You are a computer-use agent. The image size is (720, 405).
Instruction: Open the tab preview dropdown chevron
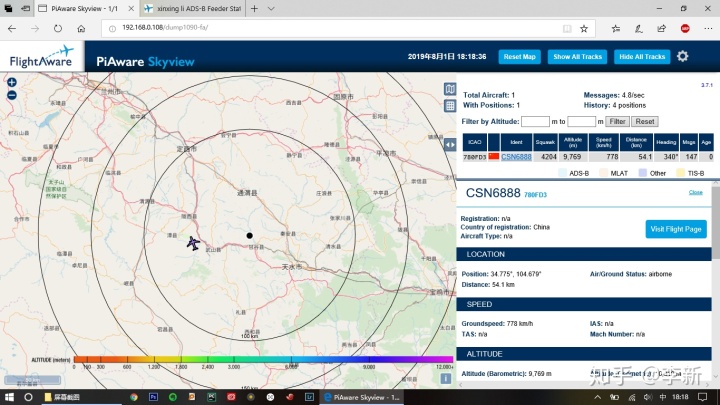[x=271, y=8]
